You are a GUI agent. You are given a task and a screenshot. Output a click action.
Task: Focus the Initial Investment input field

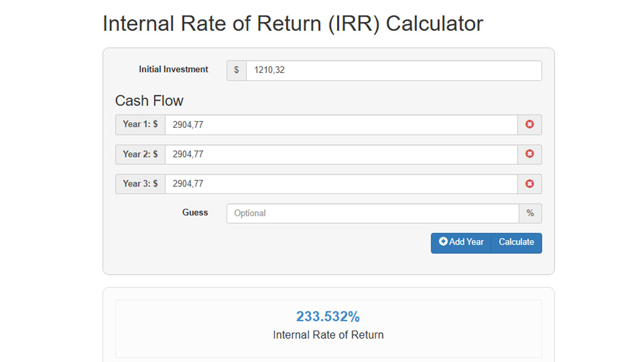pyautogui.click(x=393, y=71)
